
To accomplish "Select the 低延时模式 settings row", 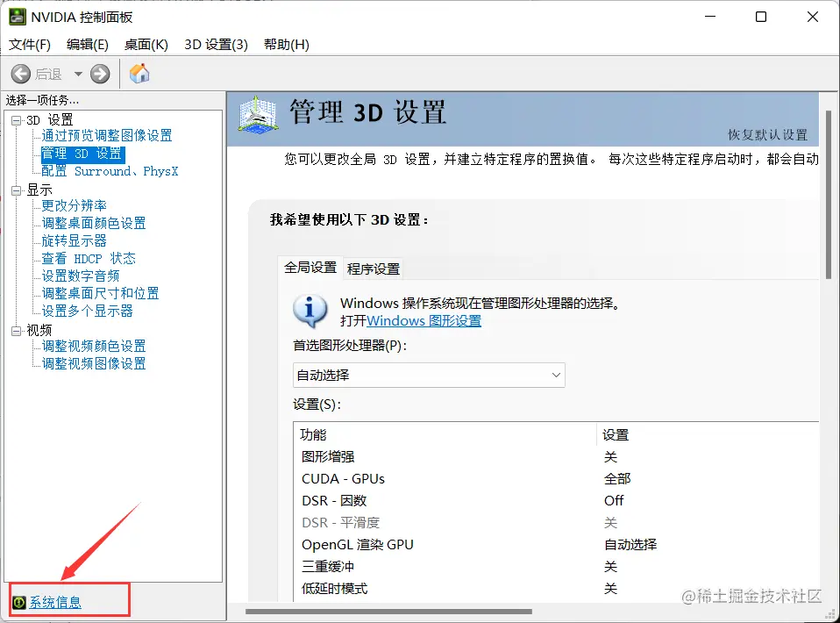I will coord(556,589).
